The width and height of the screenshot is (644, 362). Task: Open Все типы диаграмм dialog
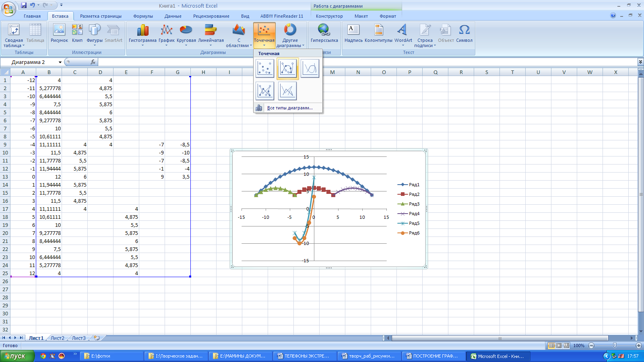pyautogui.click(x=289, y=108)
